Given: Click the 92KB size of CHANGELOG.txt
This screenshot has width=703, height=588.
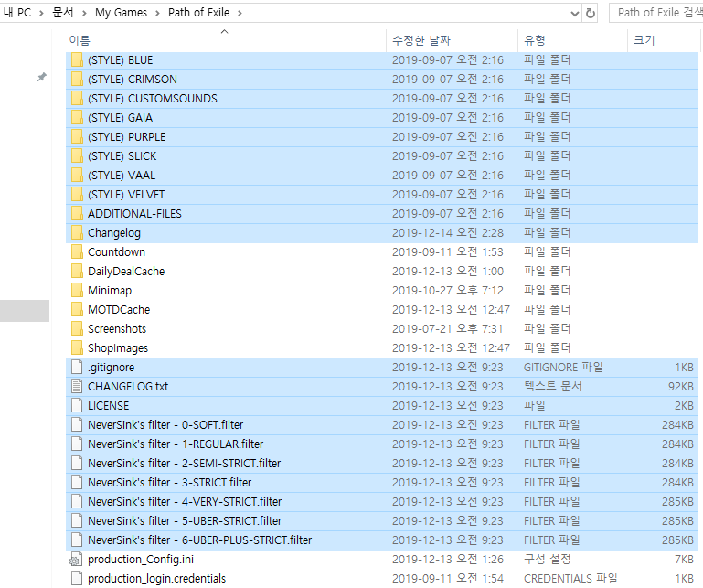Looking at the screenshot, I should pyautogui.click(x=680, y=387).
